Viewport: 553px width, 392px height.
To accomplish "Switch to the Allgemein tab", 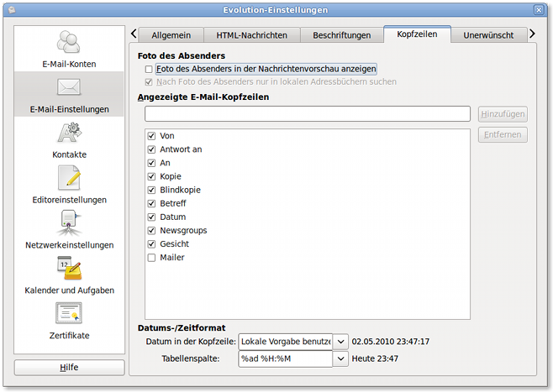I will pos(171,35).
